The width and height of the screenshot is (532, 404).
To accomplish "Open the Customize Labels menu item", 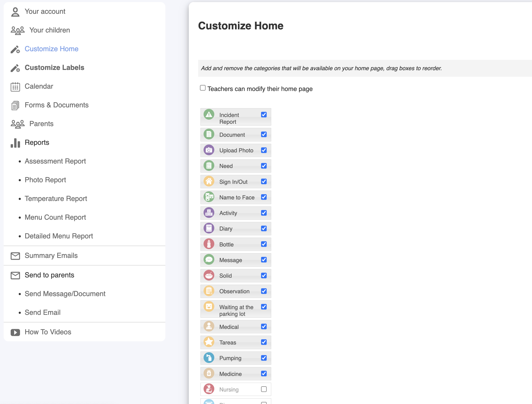I will click(54, 68).
